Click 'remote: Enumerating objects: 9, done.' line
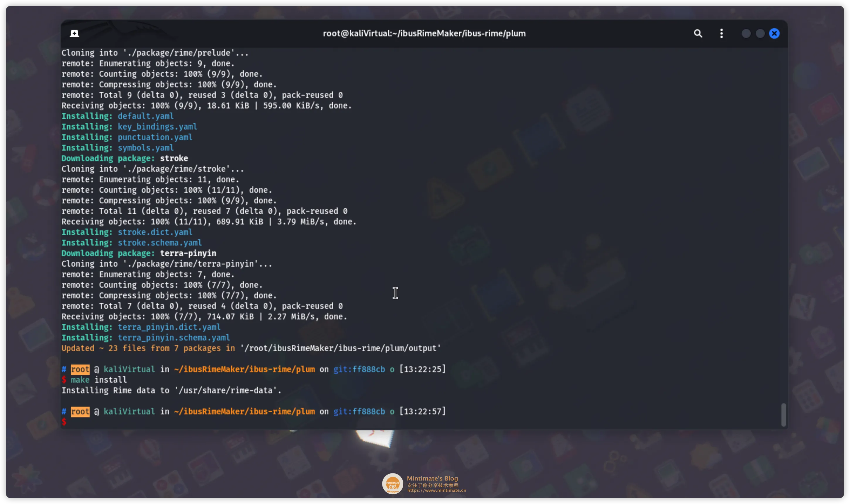This screenshot has width=850, height=504. (x=148, y=63)
